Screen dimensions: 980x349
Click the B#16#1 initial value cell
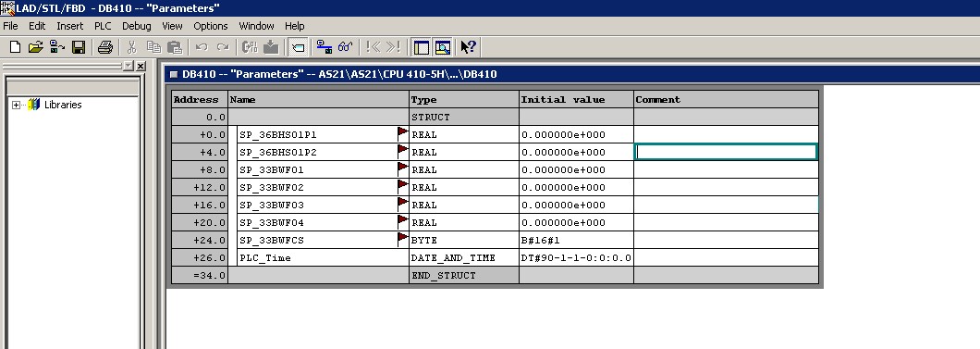pos(576,240)
